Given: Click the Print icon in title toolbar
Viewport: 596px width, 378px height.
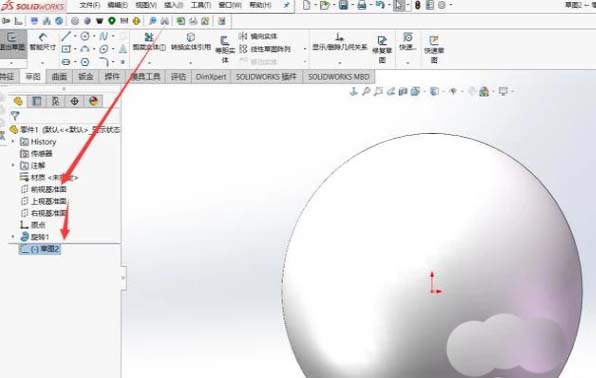Looking at the screenshot, I should (x=361, y=5).
